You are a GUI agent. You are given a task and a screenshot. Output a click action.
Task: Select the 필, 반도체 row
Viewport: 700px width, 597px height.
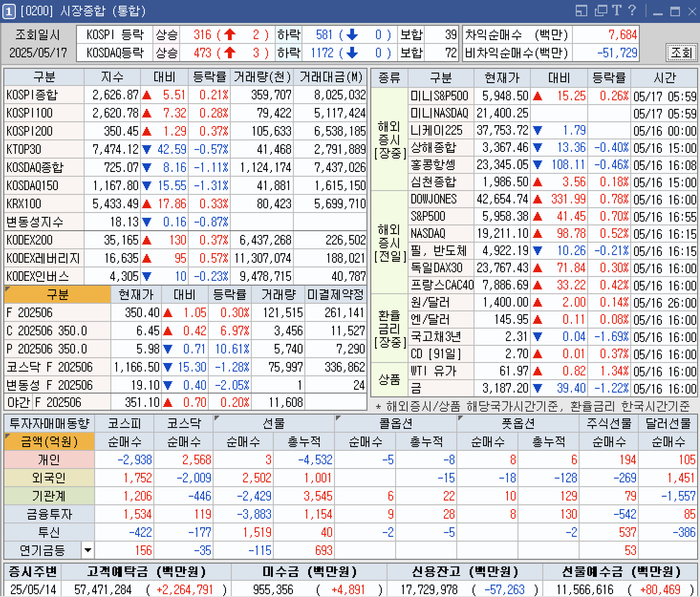click(x=553, y=251)
